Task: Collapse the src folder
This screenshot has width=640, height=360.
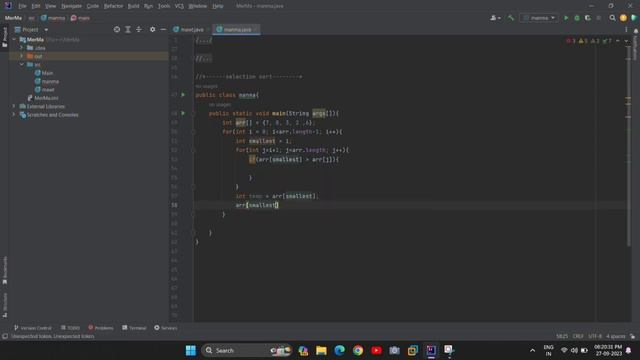Action: [x=22, y=64]
